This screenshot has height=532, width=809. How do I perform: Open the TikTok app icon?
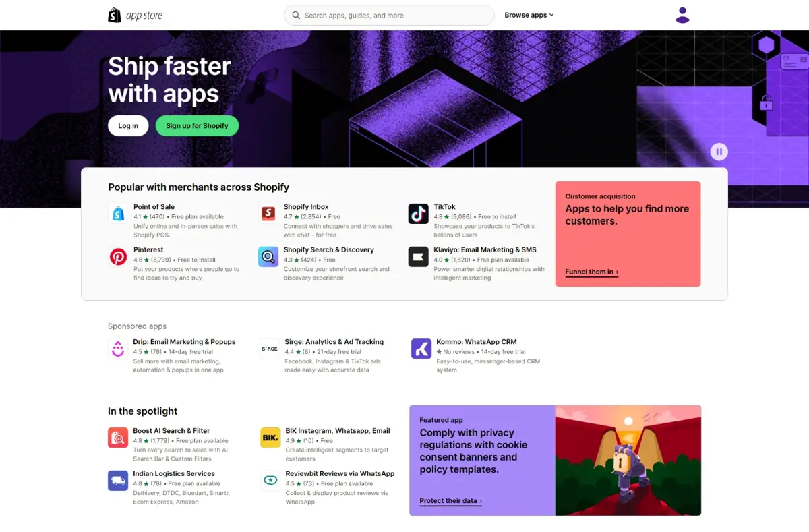[x=418, y=214]
